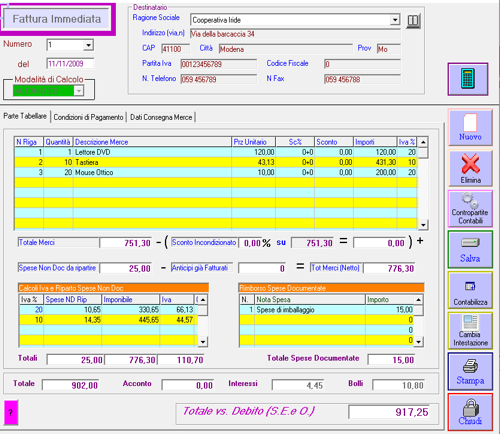Click the Totale Spese Documentate field
This screenshot has width=500, height=434.
391,360
